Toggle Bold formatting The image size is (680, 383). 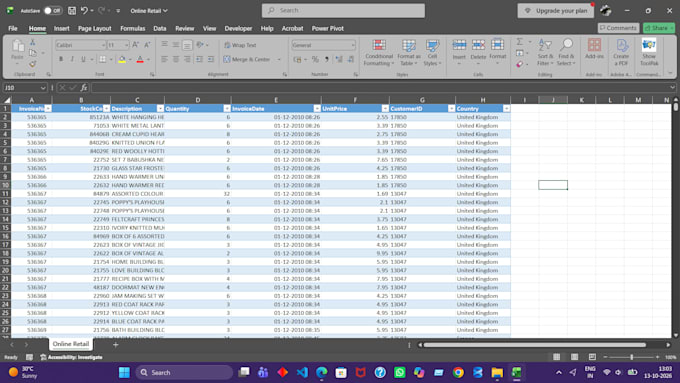[61, 59]
